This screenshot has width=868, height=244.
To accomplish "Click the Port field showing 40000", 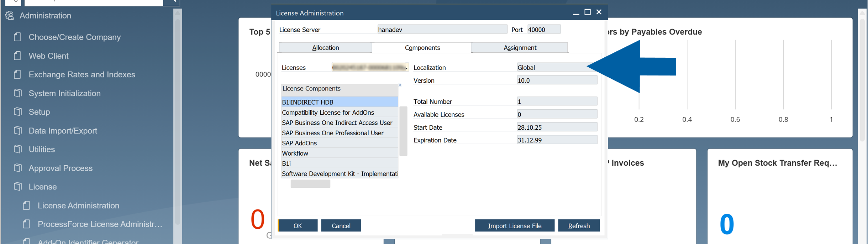I will pos(544,29).
